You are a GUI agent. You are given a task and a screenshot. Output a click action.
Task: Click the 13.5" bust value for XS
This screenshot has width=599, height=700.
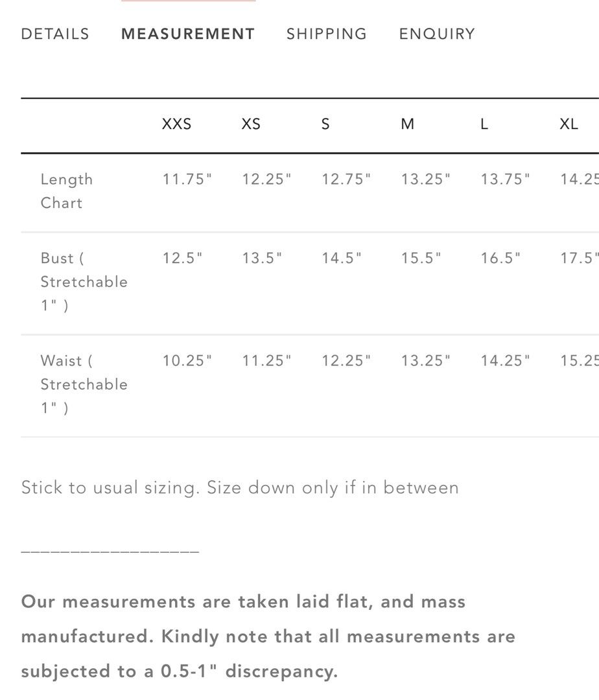tap(261, 258)
